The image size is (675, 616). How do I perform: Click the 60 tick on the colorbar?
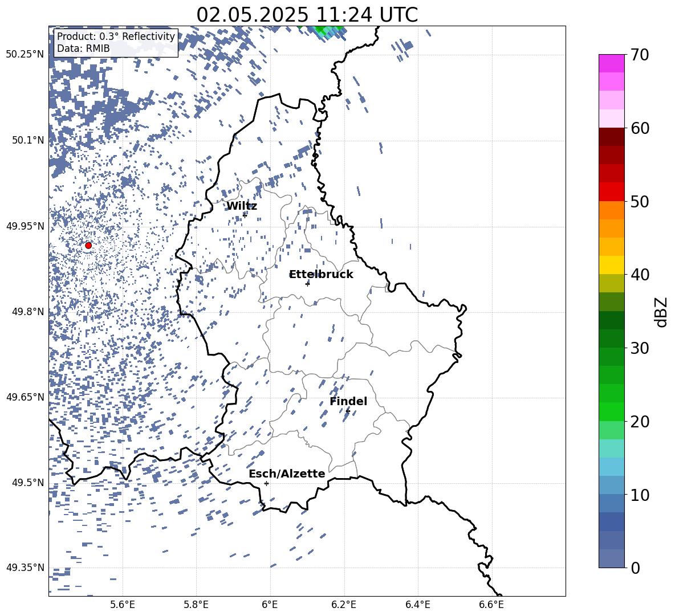(640, 128)
